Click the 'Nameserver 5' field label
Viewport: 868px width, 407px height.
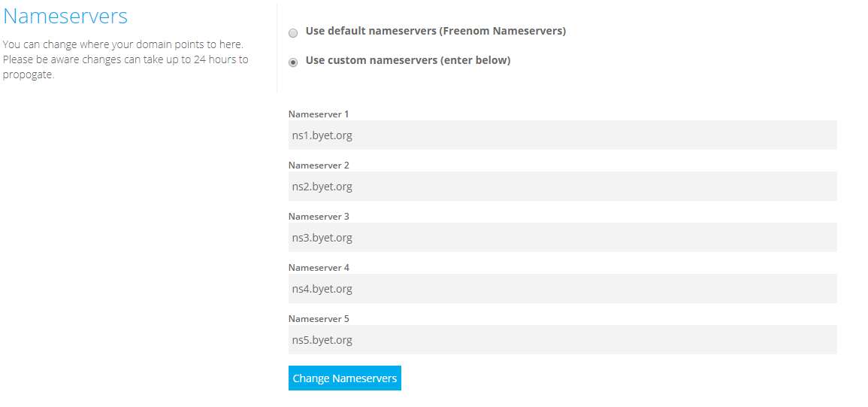pos(319,319)
